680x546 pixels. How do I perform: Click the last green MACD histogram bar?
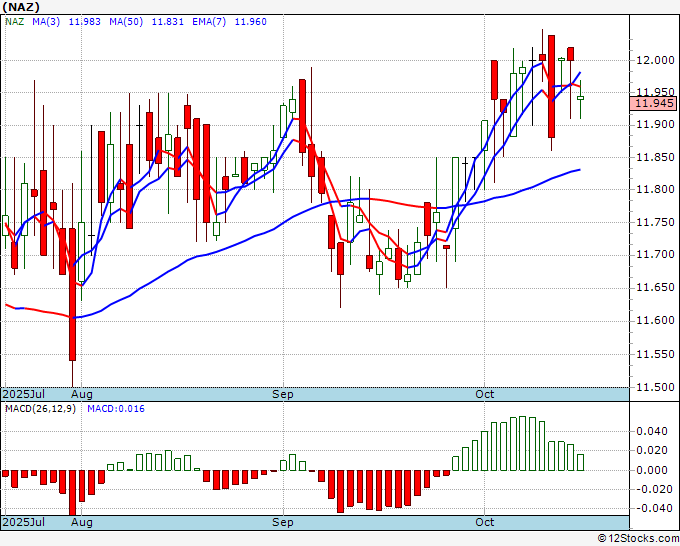(580, 462)
